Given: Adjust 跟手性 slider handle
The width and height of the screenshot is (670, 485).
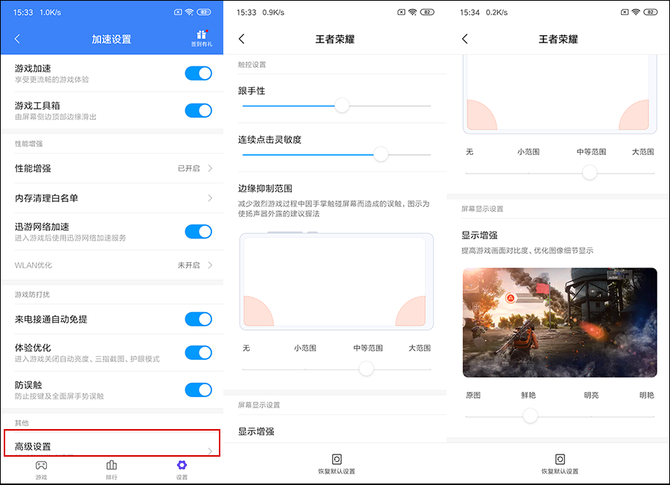Looking at the screenshot, I should [342, 105].
